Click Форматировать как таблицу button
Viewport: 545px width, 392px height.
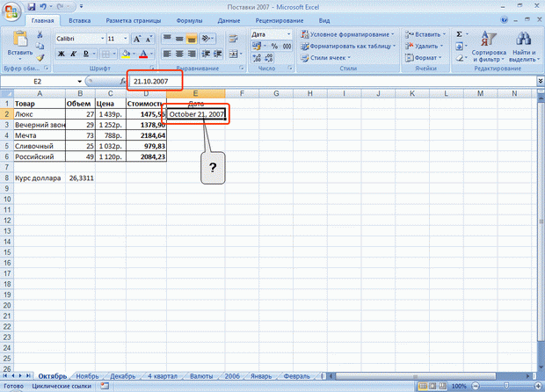coord(348,46)
